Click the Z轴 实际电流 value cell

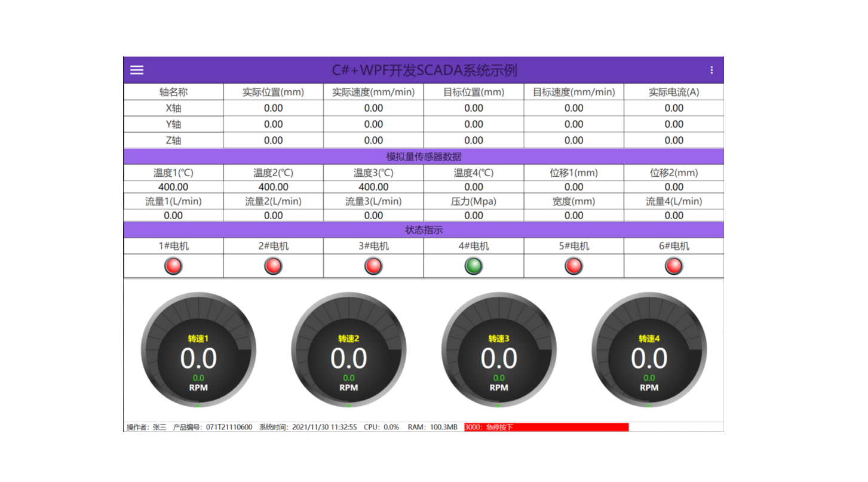coord(674,140)
